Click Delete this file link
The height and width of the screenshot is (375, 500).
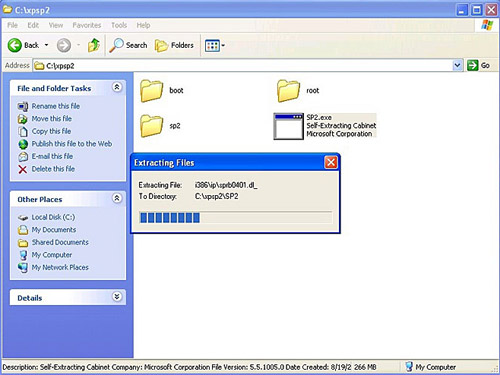point(53,169)
